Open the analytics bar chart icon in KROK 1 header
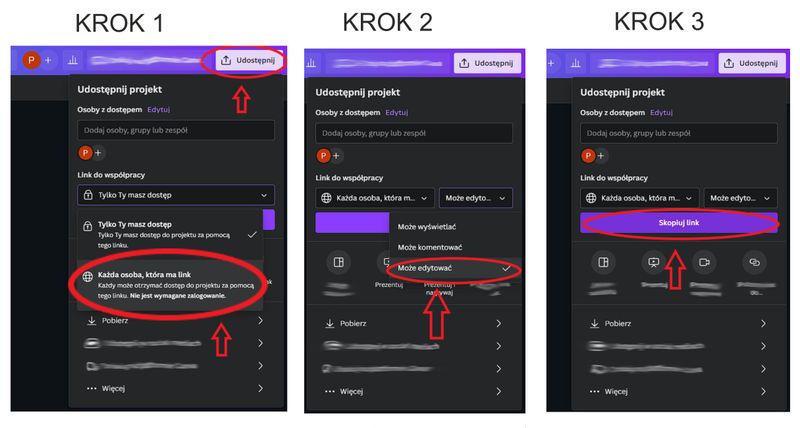 73,60
